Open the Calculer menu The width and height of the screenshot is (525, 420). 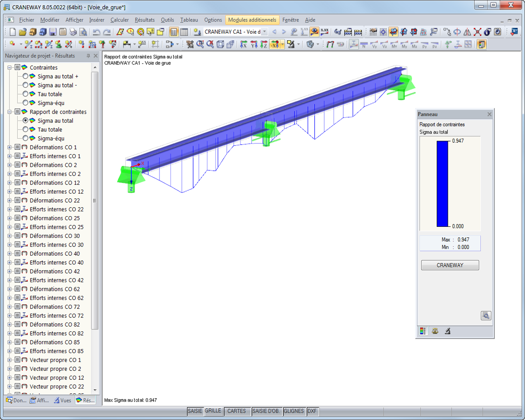pyautogui.click(x=119, y=20)
